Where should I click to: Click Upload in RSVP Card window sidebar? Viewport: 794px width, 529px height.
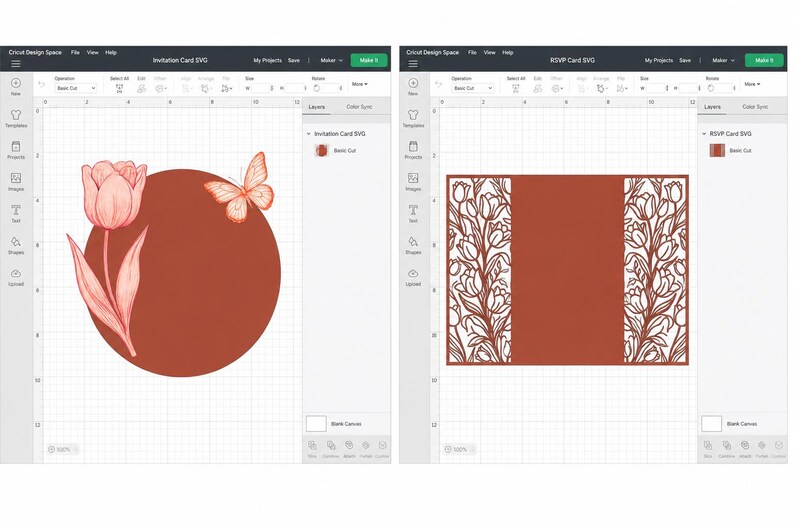click(x=413, y=277)
